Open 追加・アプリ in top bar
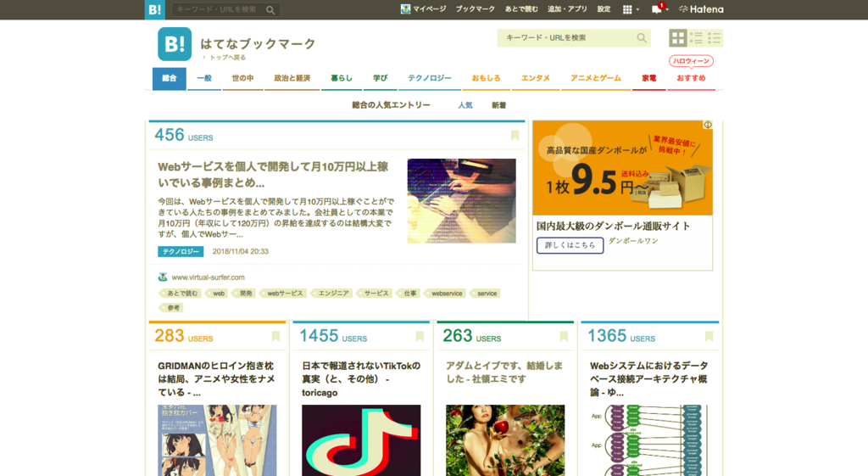868x476 pixels. click(x=567, y=9)
